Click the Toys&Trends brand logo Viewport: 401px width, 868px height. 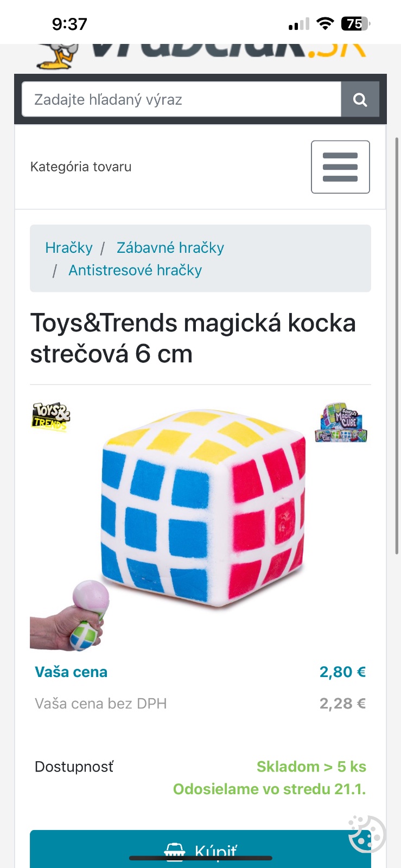[x=51, y=417]
